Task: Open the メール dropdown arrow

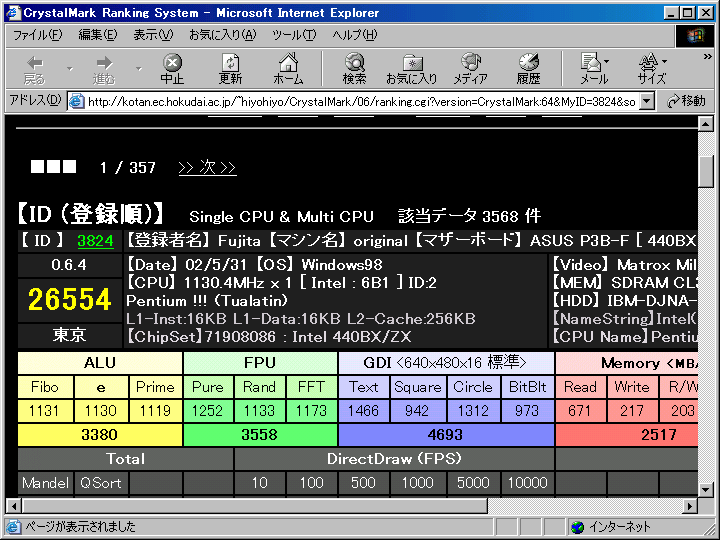Action: click(x=607, y=62)
